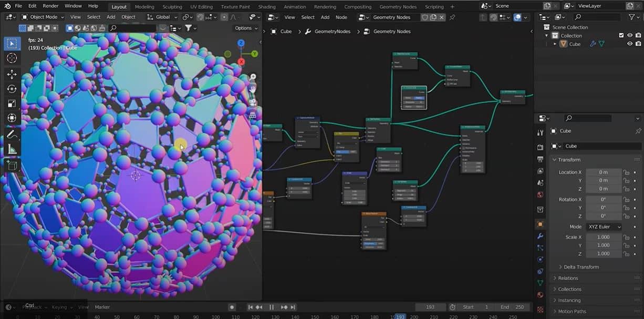Open the viewport Options popover
Viewport: 644px width, 319px height.
pyautogui.click(x=245, y=28)
